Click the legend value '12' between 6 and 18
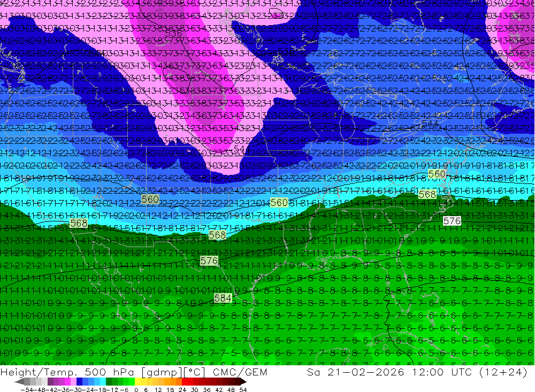The height and width of the screenshot is (392, 535). click(158, 390)
